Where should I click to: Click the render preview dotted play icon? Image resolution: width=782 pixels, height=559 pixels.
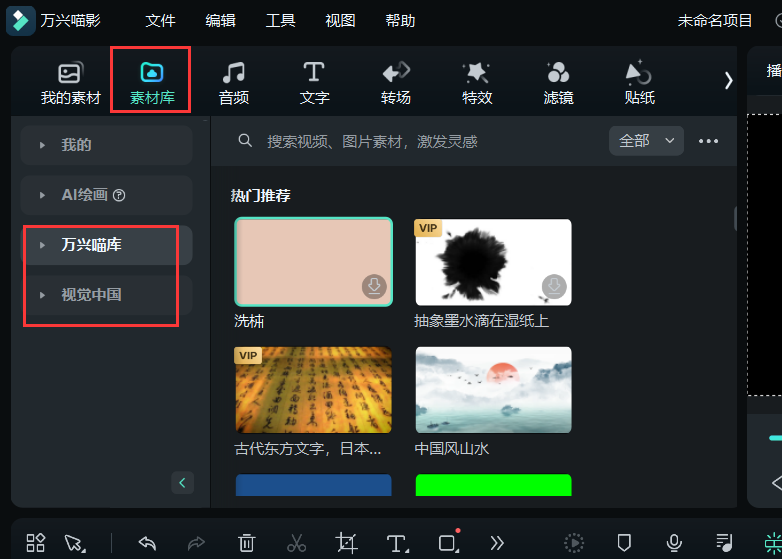click(574, 543)
